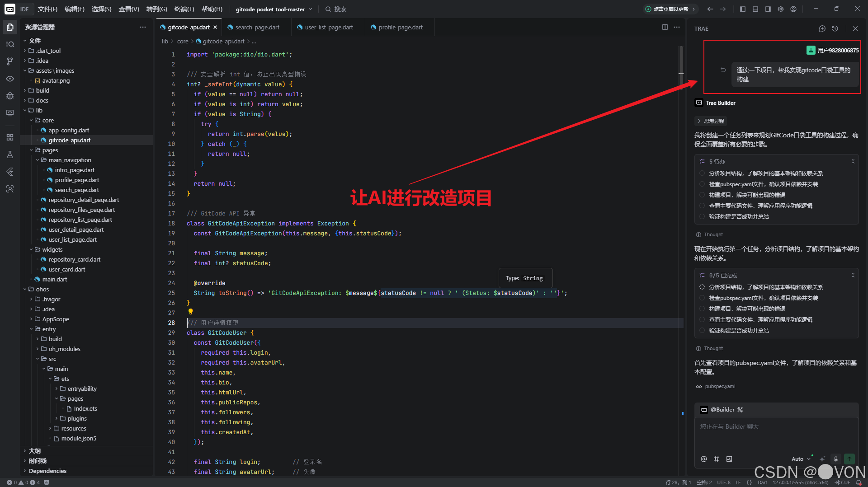Click the # context icon in chat input
The width and height of the screenshot is (868, 487).
[717, 459]
